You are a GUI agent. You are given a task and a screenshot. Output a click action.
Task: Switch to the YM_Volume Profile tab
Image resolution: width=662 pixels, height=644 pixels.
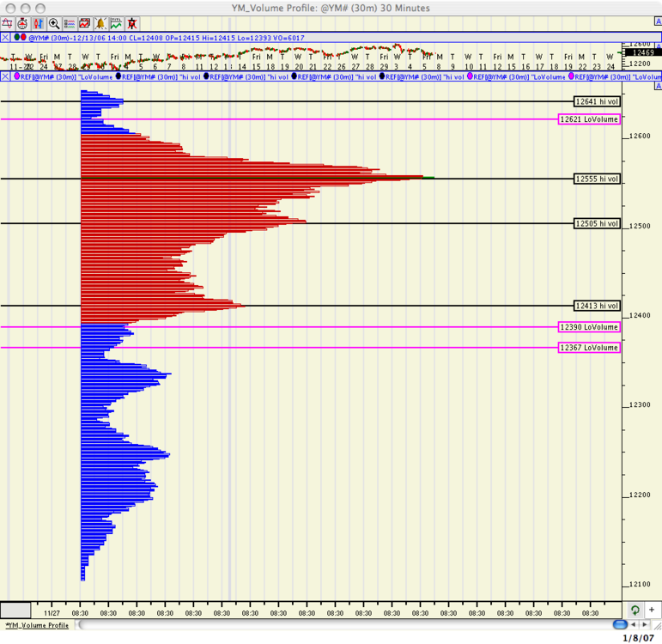[37, 625]
